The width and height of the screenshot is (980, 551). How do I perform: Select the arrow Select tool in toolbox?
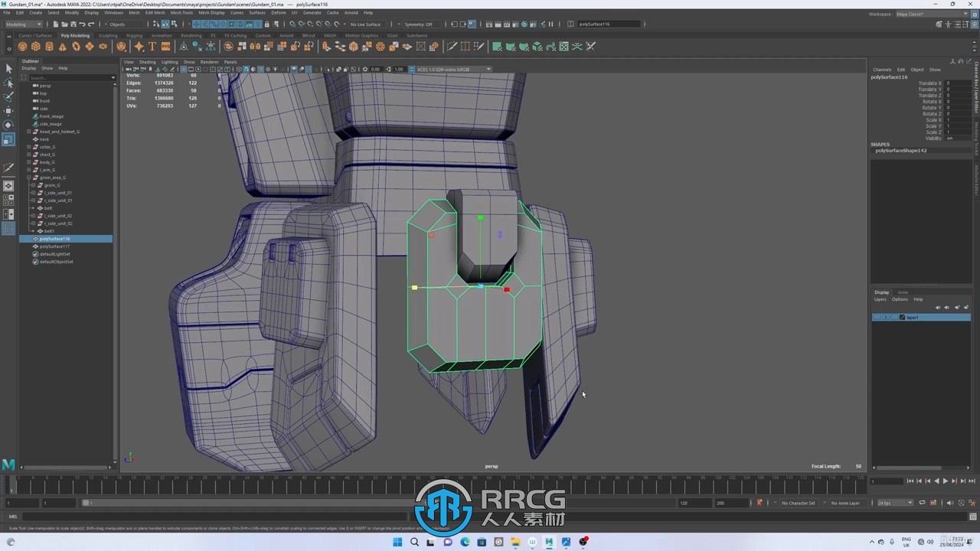coord(8,69)
